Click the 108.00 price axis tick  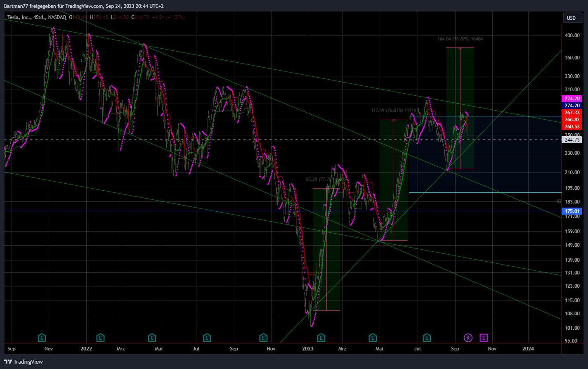(572, 314)
